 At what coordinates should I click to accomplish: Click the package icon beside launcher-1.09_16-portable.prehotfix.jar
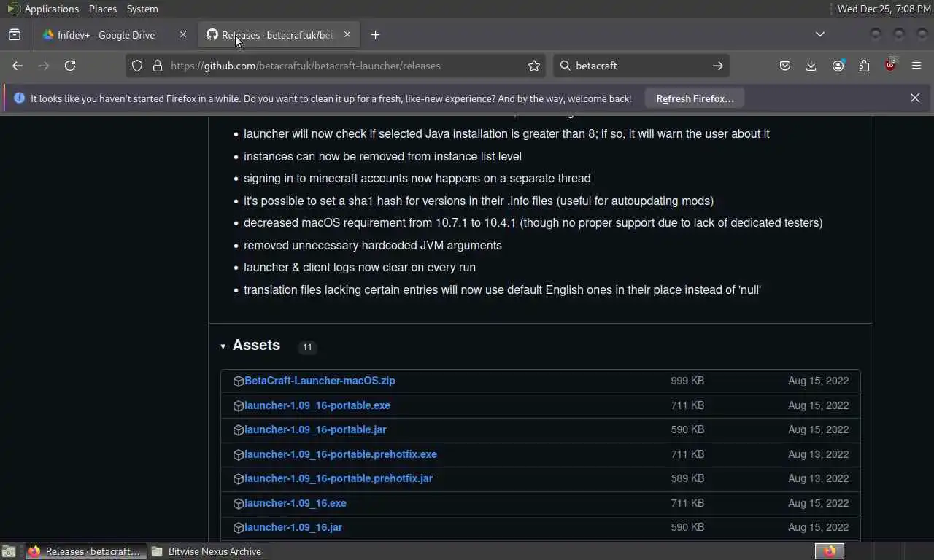[238, 479]
